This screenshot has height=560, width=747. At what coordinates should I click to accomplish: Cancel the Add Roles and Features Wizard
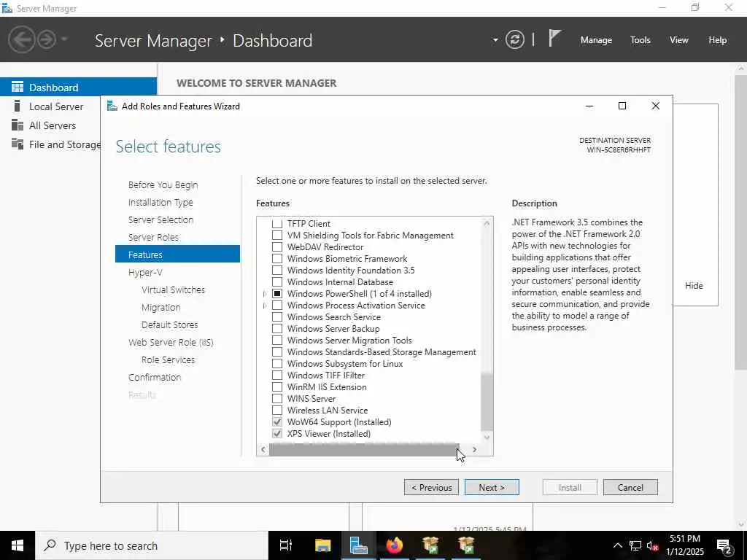coord(630,487)
